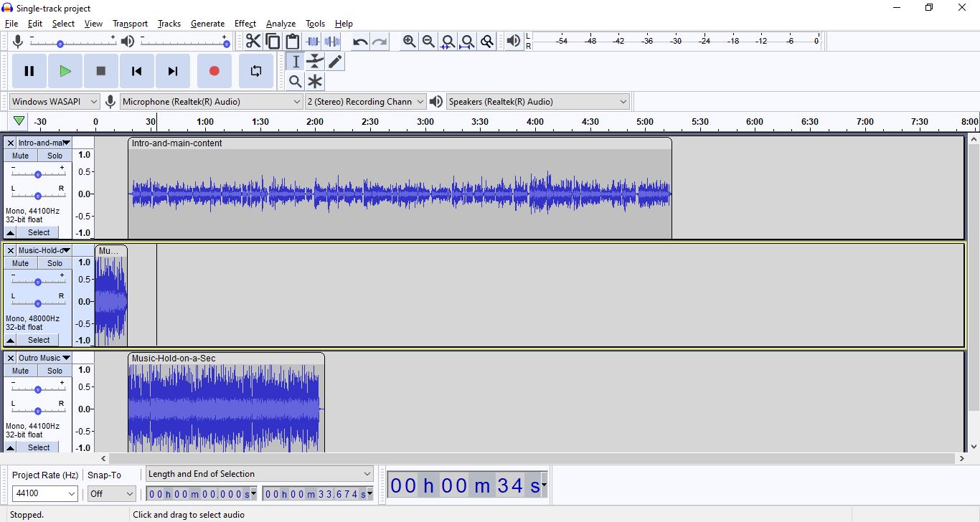Open the Transport menu
The height and width of the screenshot is (522, 980).
click(130, 24)
